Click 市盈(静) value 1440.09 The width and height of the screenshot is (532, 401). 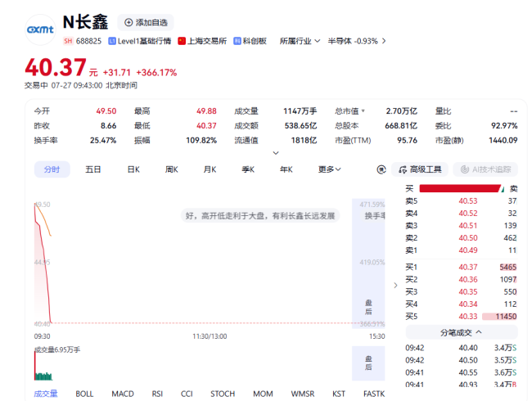[x=503, y=141]
